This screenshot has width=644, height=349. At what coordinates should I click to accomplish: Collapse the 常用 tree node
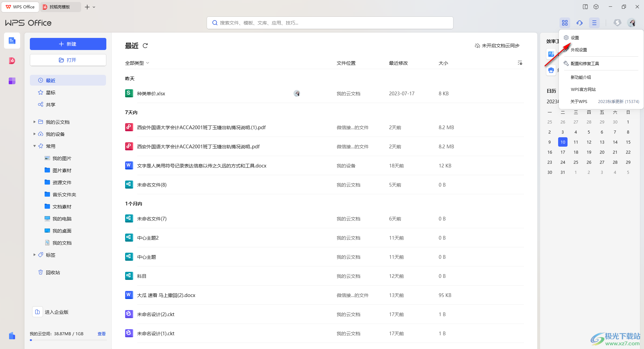(x=34, y=146)
